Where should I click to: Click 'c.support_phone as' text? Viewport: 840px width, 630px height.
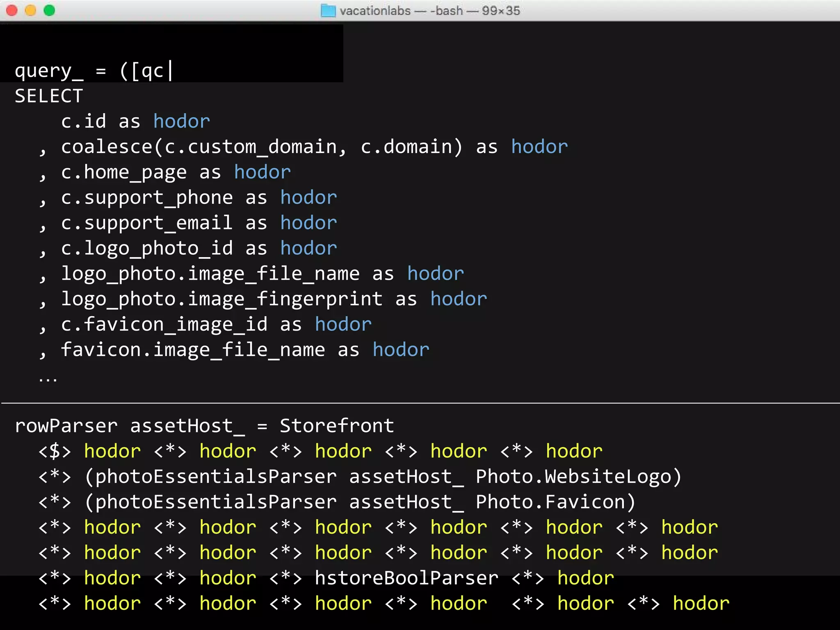(x=164, y=198)
